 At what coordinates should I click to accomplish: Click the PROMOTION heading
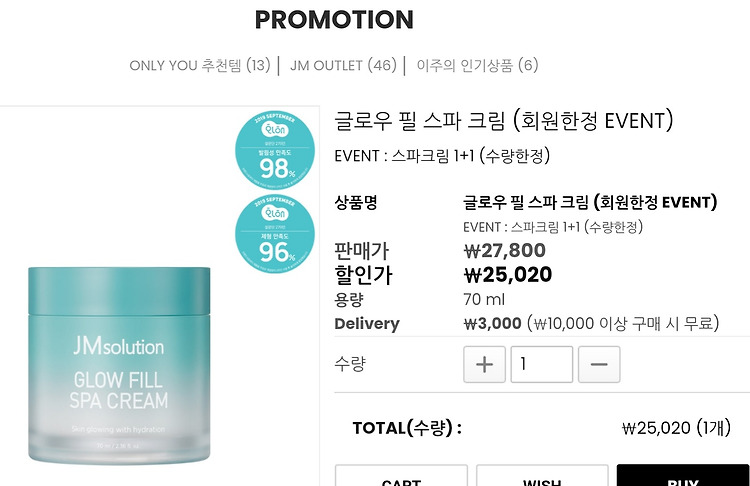[334, 20]
